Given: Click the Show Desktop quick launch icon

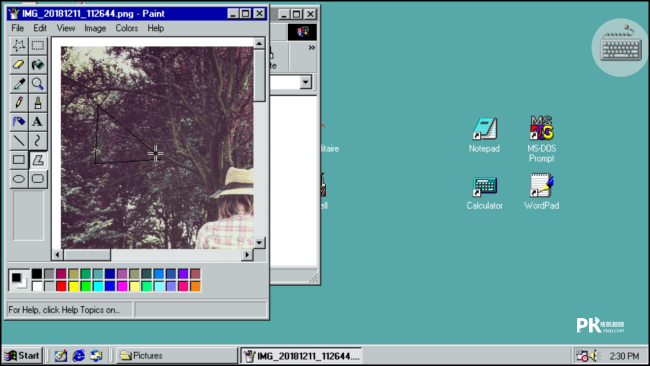Looking at the screenshot, I should (61, 356).
